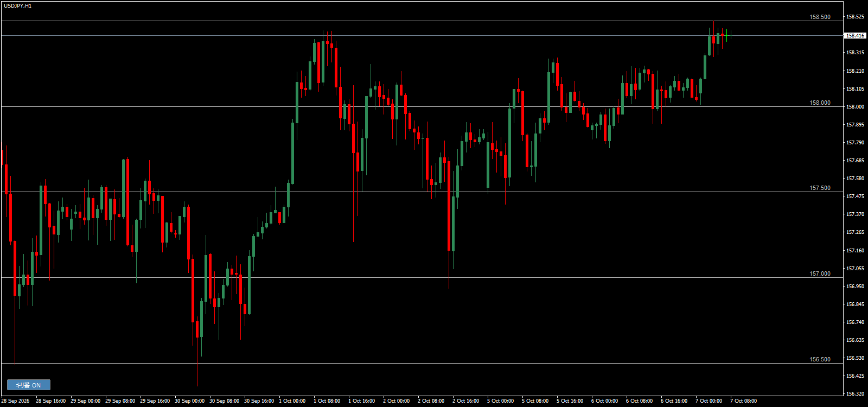Click 156.320 on the price scale
This screenshot has height=407, width=868.
855,393
